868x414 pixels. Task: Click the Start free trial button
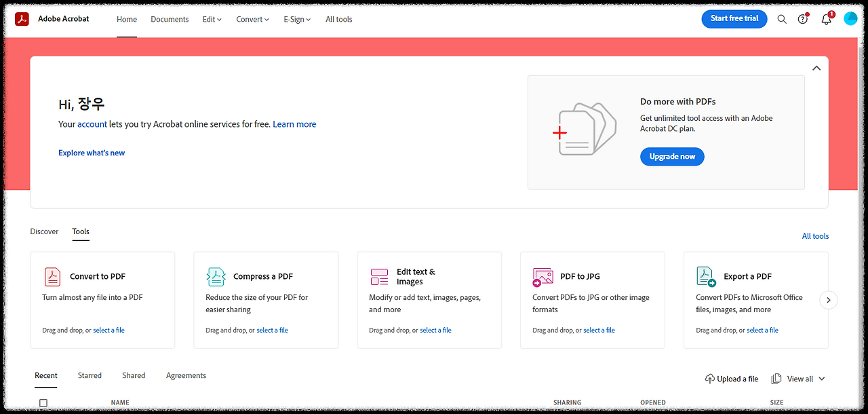coord(734,19)
